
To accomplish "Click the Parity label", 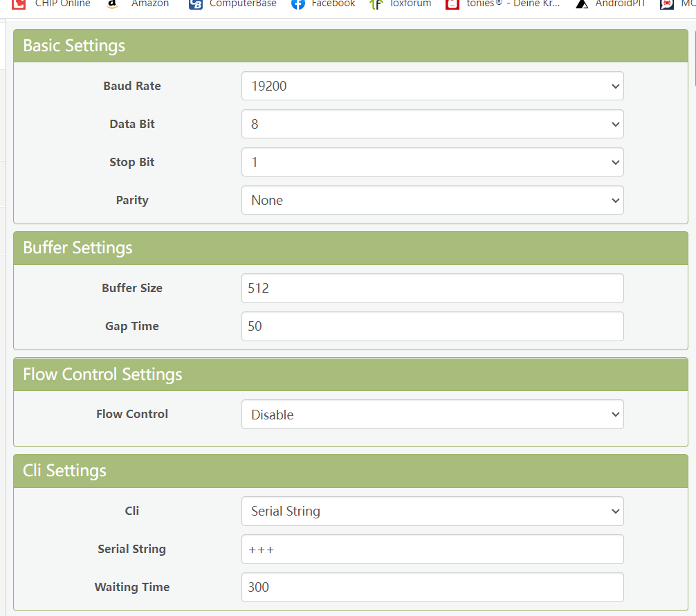I will point(132,200).
